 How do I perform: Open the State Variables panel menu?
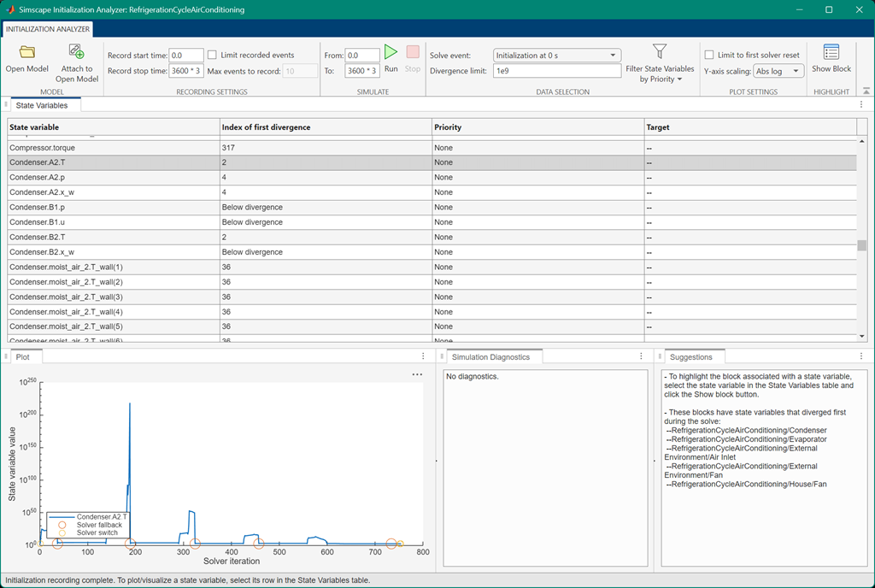(860, 104)
